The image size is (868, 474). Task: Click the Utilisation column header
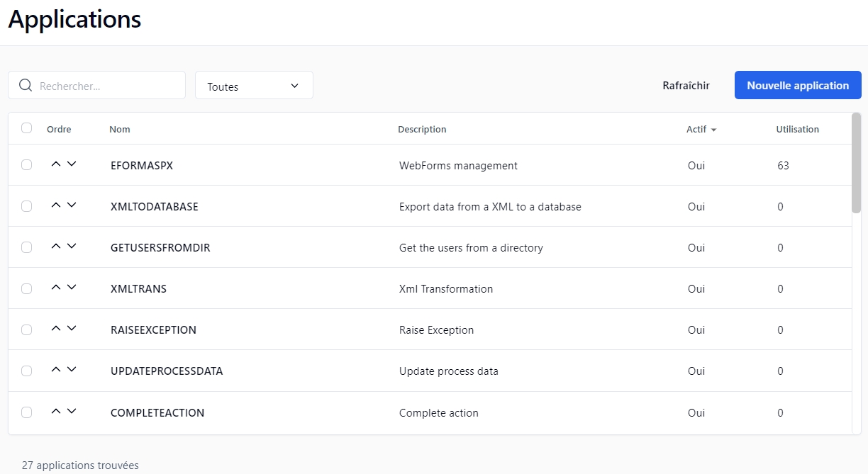click(797, 130)
